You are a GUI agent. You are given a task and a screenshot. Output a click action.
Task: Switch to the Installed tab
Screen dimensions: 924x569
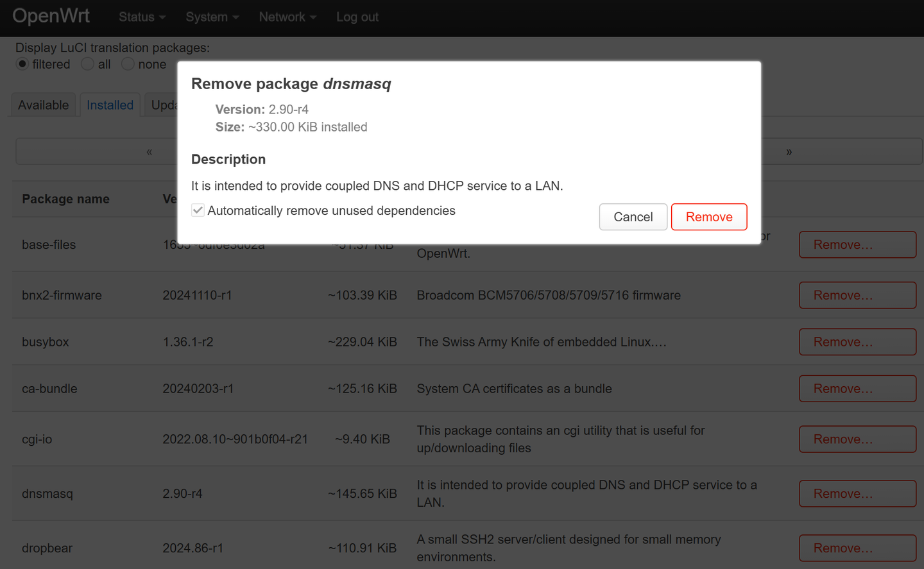pos(110,105)
